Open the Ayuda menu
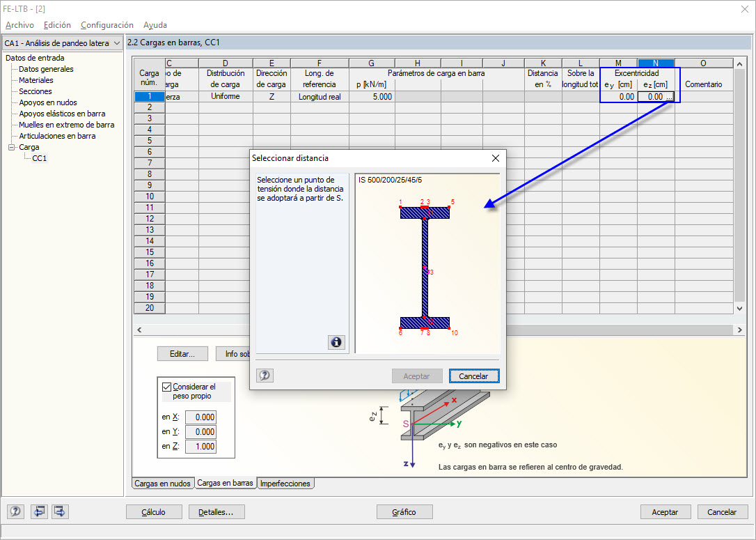Viewport: 756px width, 540px height. coord(155,25)
